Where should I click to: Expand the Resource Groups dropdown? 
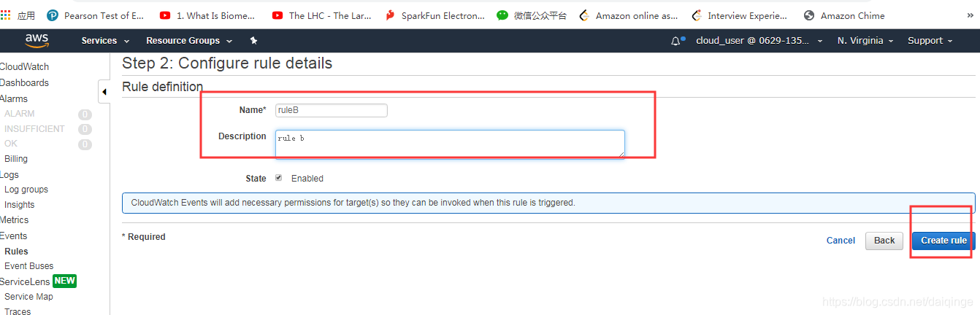pos(189,41)
